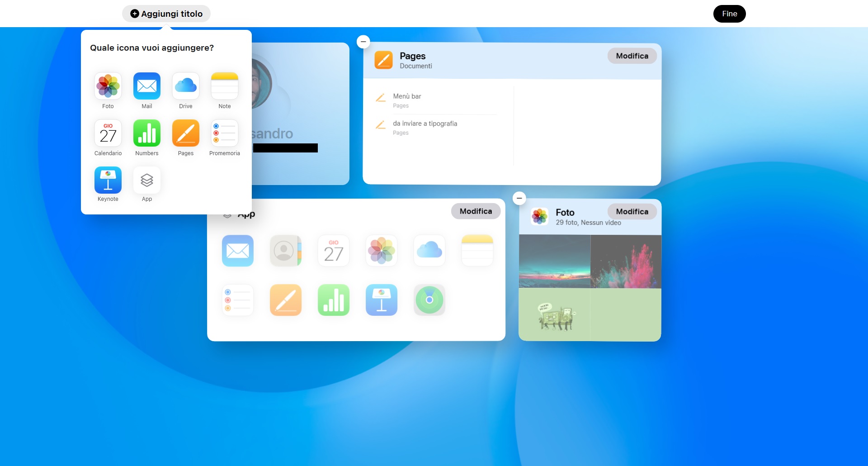Open the Aggiungi titolo dropdown button

point(166,14)
